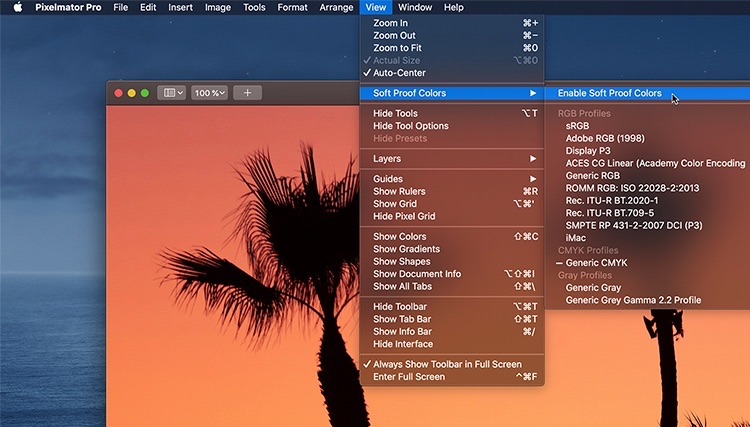Screen dimensions: 750x427
Task: Pick Rec. ITU-R BT.709-5 profile
Action: pyautogui.click(x=647, y=213)
